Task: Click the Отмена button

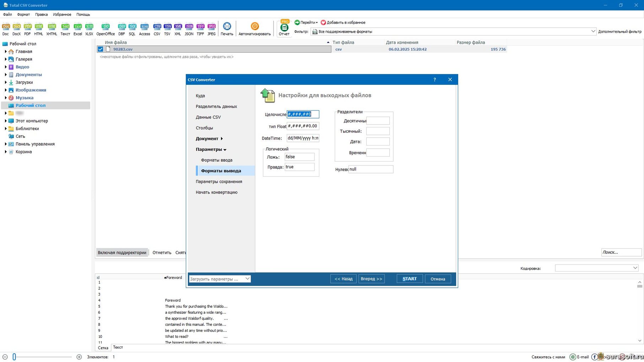Action: click(x=438, y=279)
